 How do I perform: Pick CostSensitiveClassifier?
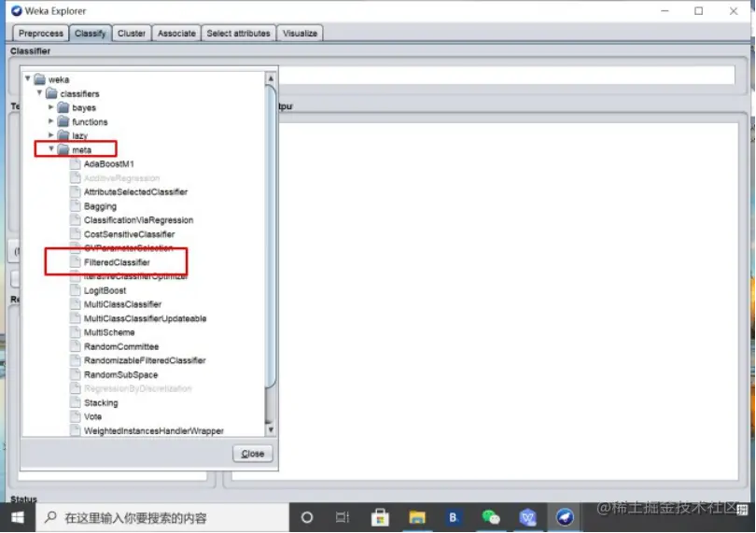tap(129, 234)
